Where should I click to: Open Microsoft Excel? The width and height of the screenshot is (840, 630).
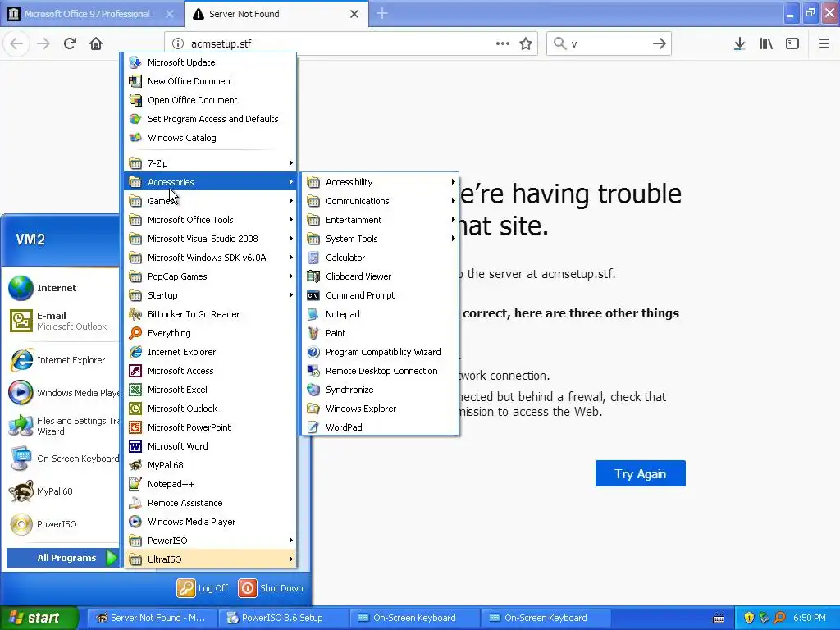pos(210,390)
